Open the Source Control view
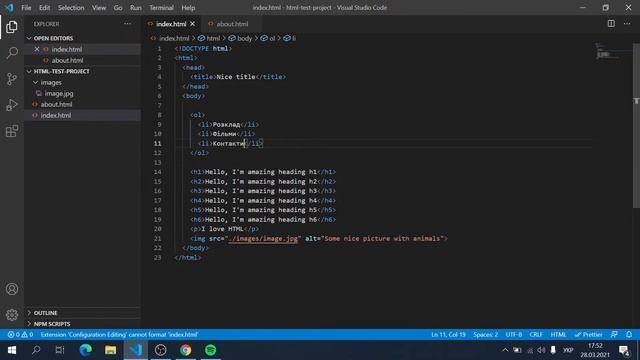 [12, 79]
